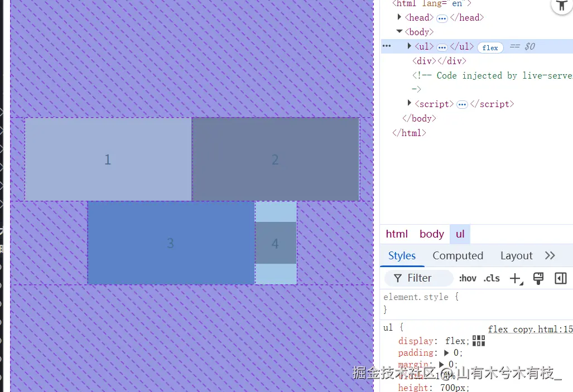573x392 pixels.
Task: Click the padding property name
Action: coord(416,353)
